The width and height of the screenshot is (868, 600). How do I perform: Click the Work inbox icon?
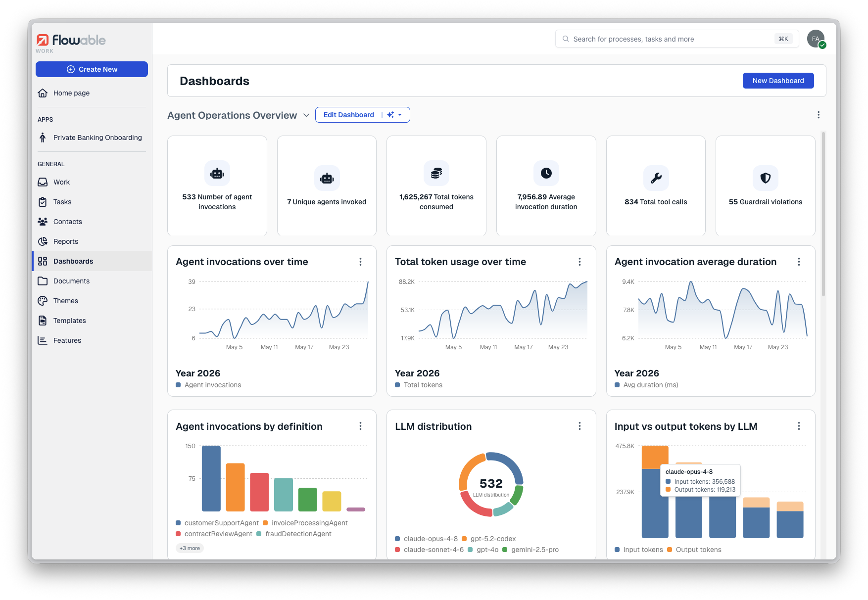pyautogui.click(x=43, y=182)
